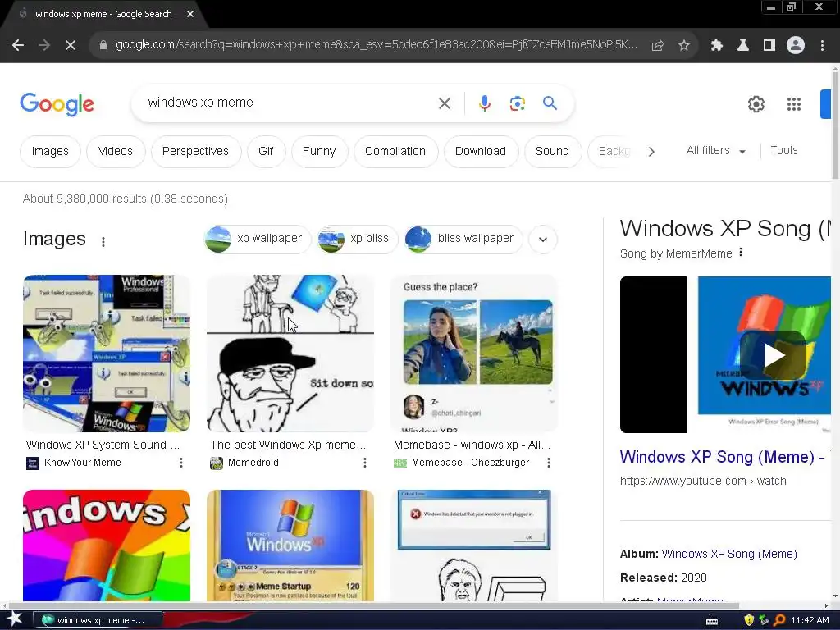The width and height of the screenshot is (840, 630).
Task: Apply the Sound filter chip
Action: pyautogui.click(x=552, y=152)
